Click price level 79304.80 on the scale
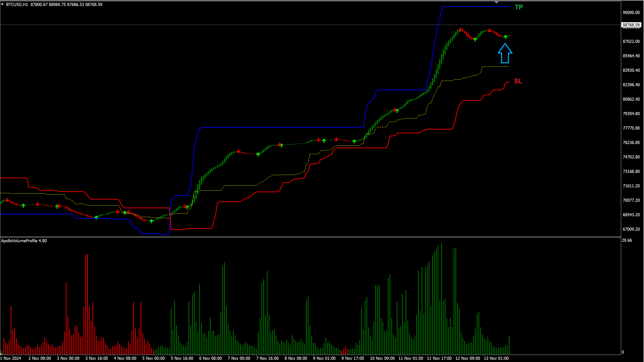This screenshot has width=644, height=362. 631,114
